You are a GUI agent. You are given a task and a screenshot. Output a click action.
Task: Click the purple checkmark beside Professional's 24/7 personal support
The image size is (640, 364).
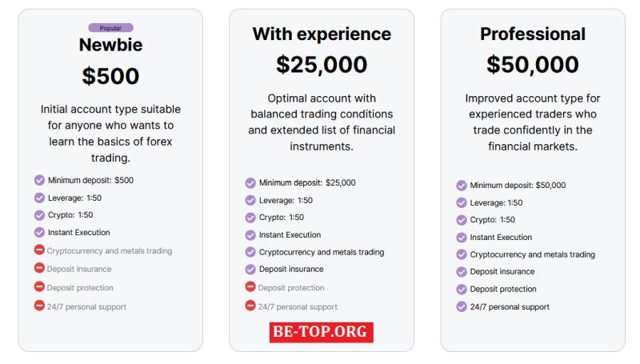click(462, 306)
